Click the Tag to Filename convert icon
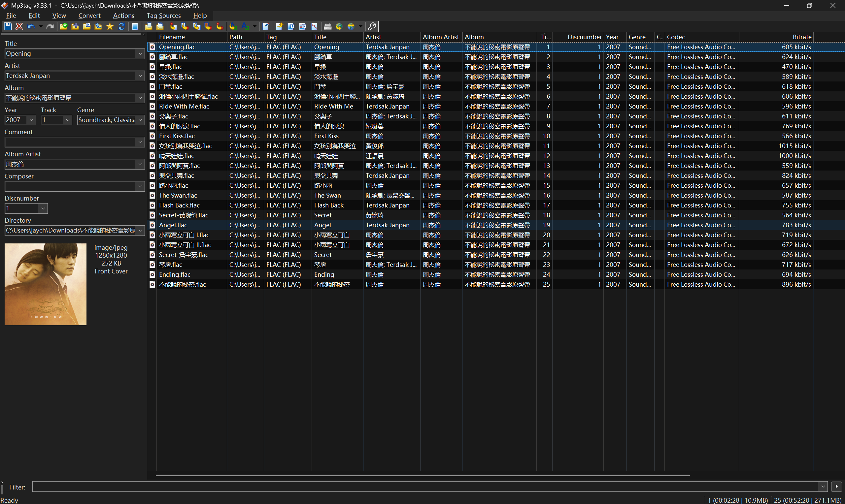 tap(173, 26)
